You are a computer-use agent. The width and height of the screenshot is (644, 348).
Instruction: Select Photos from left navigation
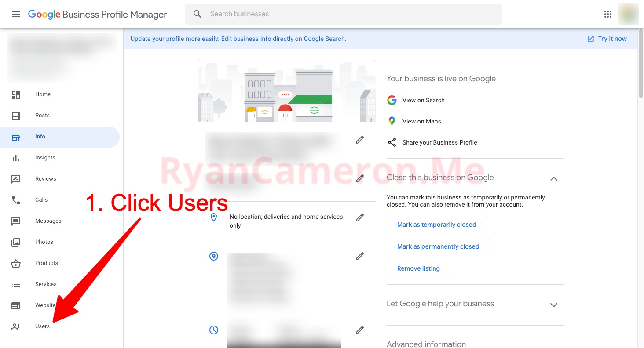tap(44, 242)
